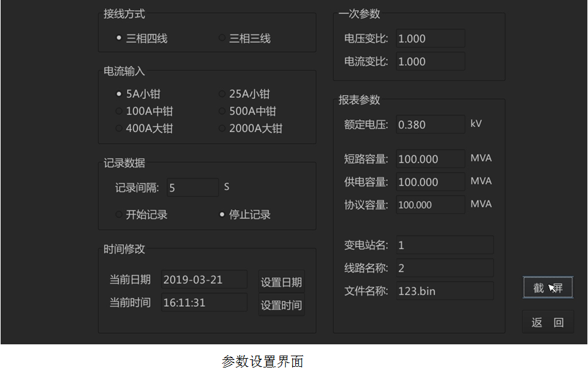
Task: Choose the 2000A大钳 current input
Action: coord(222,128)
